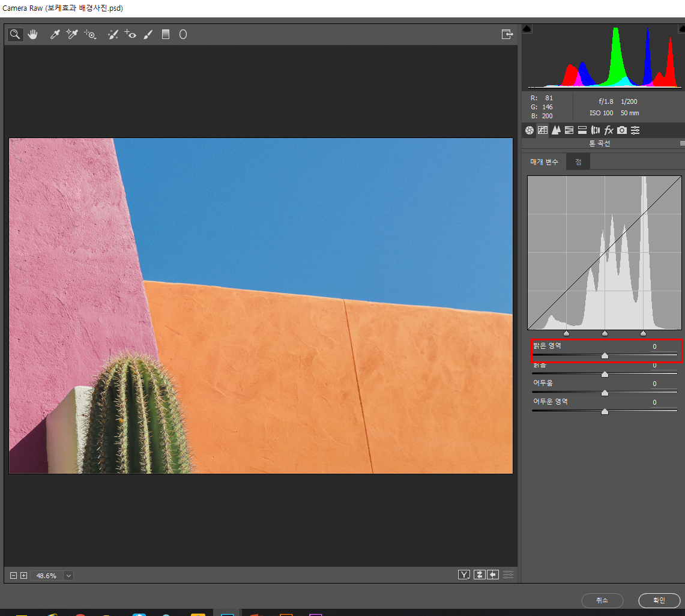Select the Red Eye Removal tool
The image size is (685, 616).
130,34
